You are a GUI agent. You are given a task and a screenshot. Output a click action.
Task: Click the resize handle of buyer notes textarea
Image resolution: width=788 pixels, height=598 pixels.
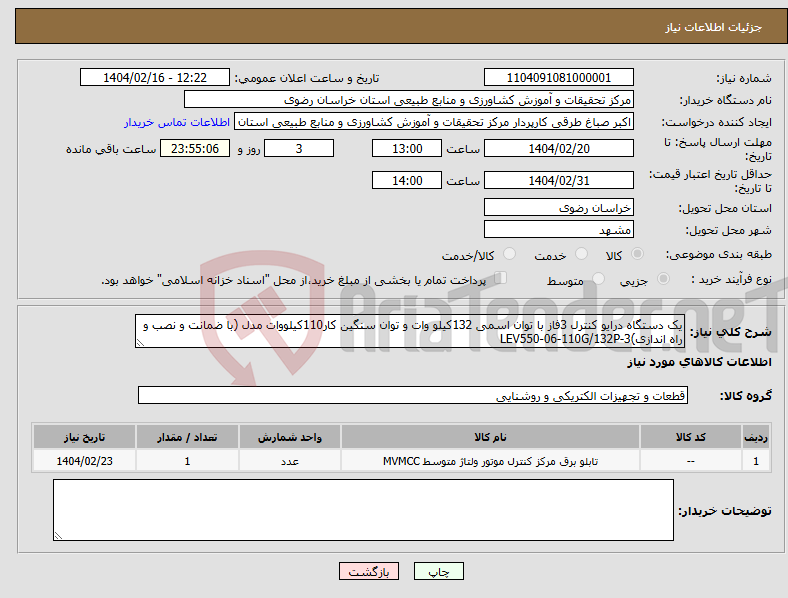click(58, 536)
